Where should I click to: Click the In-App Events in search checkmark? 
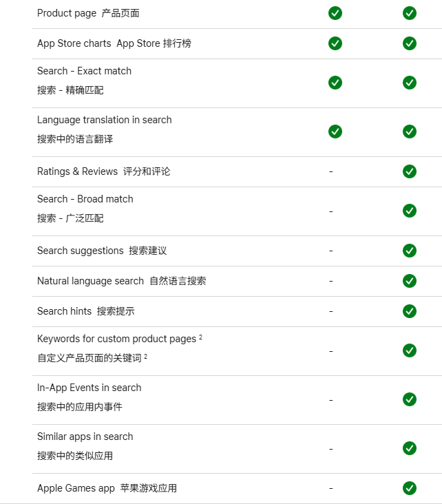coord(410,399)
